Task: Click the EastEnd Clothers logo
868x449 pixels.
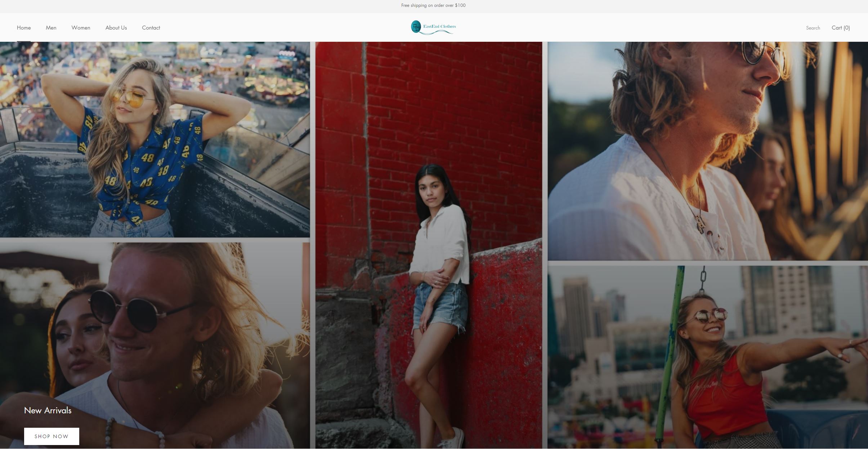Action: pos(433,27)
